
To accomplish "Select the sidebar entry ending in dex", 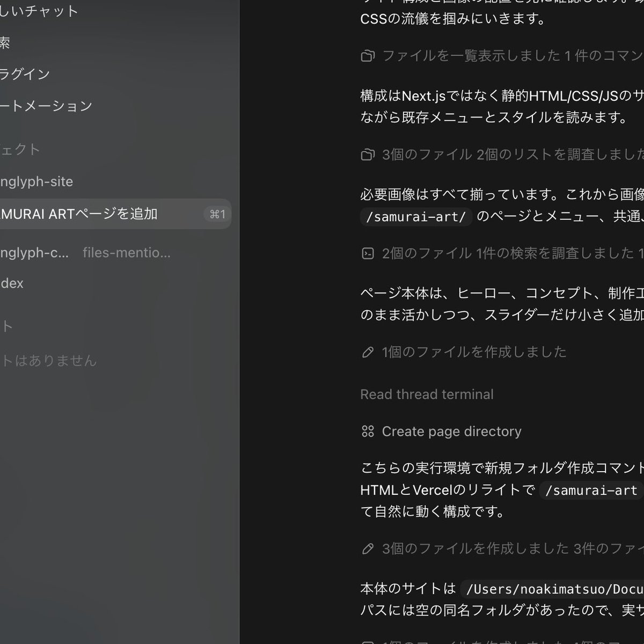I will pyautogui.click(x=12, y=283).
